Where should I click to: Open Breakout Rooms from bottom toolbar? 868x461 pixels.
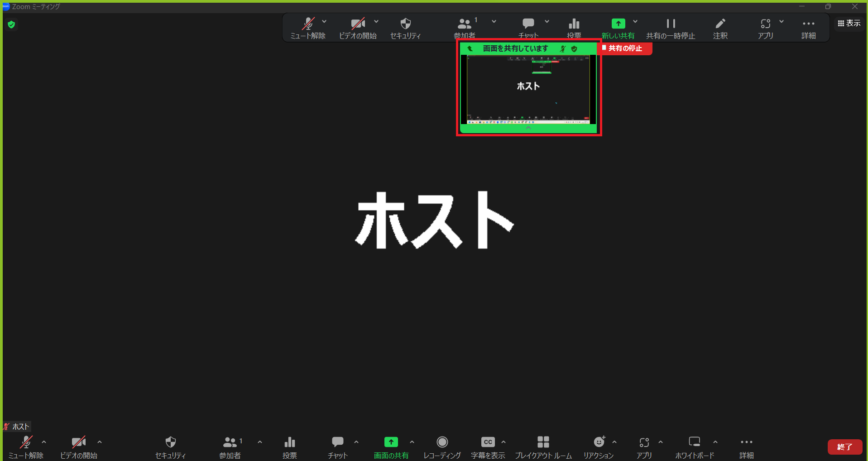tap(543, 442)
